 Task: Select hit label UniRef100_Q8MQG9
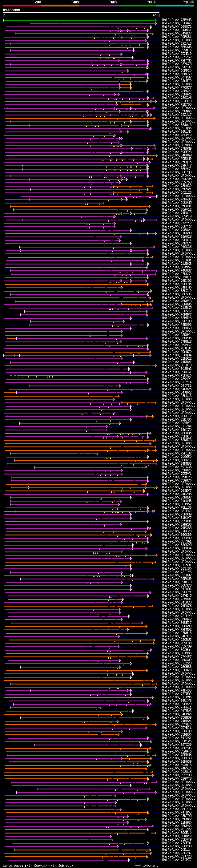(x=177, y=186)
